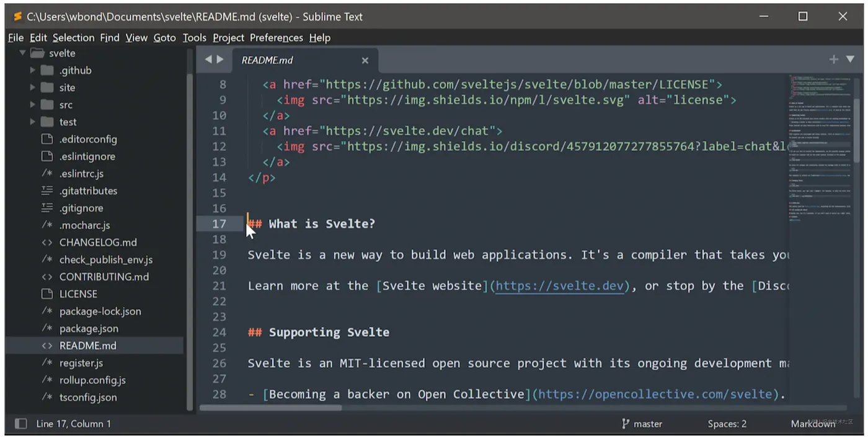Click the svelte root folder icon
The image size is (868, 440).
pos(37,53)
